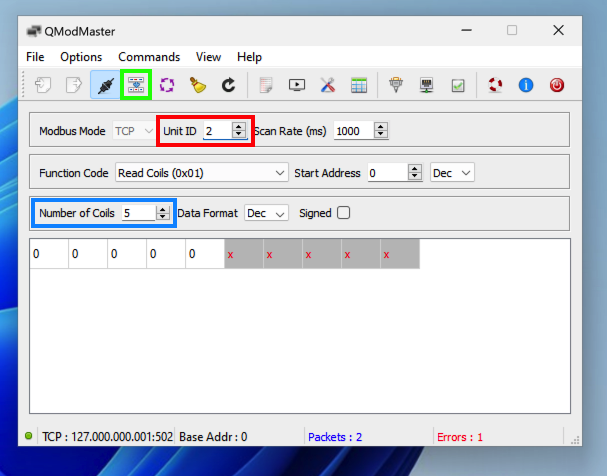The height and width of the screenshot is (476, 607).
Task: Open the Commands menu
Action: click(x=149, y=57)
